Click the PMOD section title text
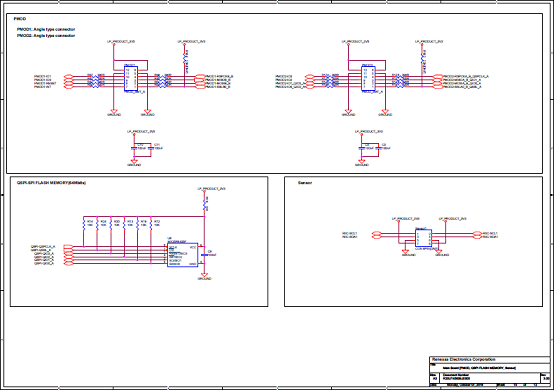Screen dimensions: 554x390 pyautogui.click(x=20, y=19)
